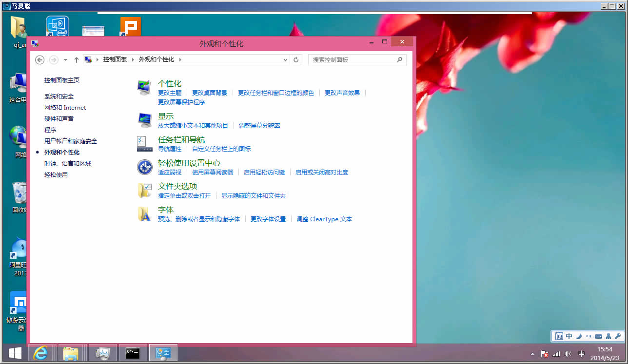This screenshot has height=364, width=628.
Task: Click the 字体 fonts icon
Action: 144,214
